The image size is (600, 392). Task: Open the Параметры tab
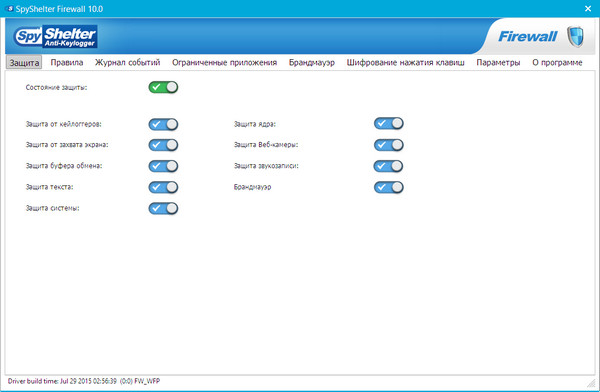498,62
